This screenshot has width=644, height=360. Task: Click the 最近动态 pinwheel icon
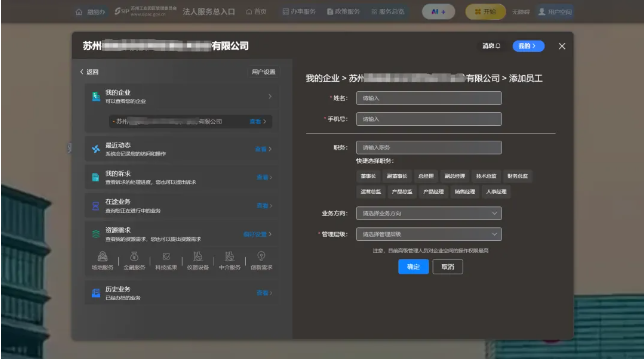(x=96, y=149)
